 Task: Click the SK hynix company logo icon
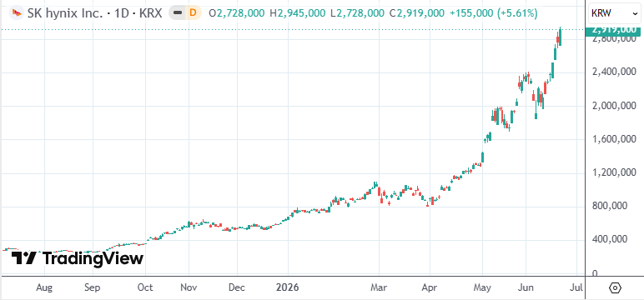(x=17, y=13)
